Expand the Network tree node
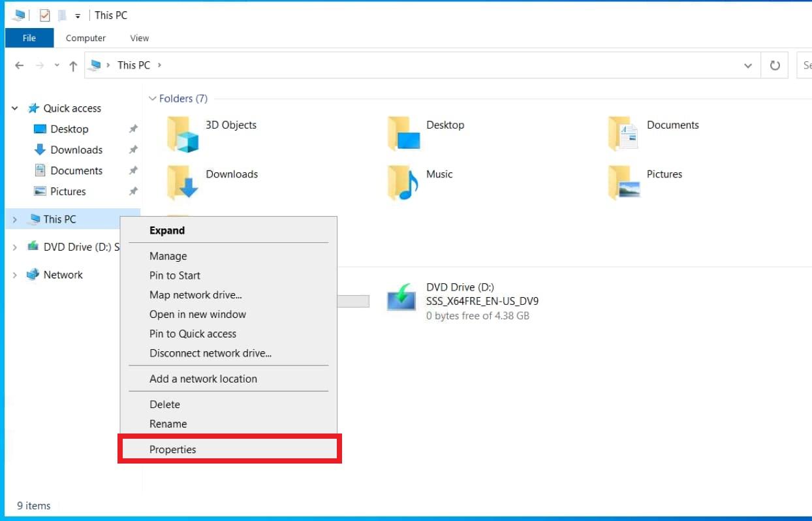This screenshot has height=521, width=812. point(14,275)
